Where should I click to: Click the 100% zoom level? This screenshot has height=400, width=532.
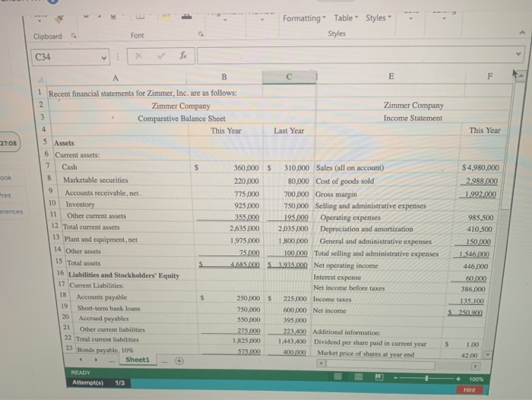point(476,379)
